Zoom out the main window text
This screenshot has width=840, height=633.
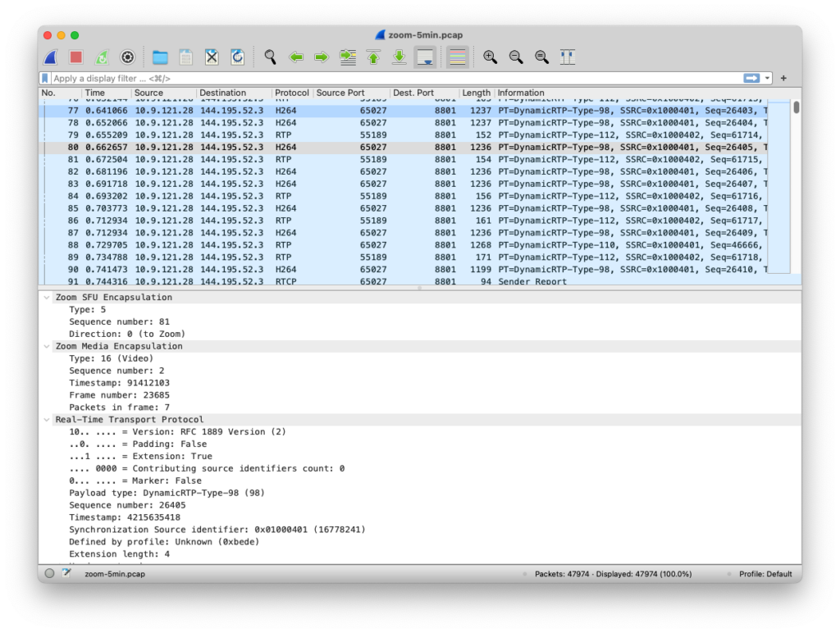[x=516, y=57]
